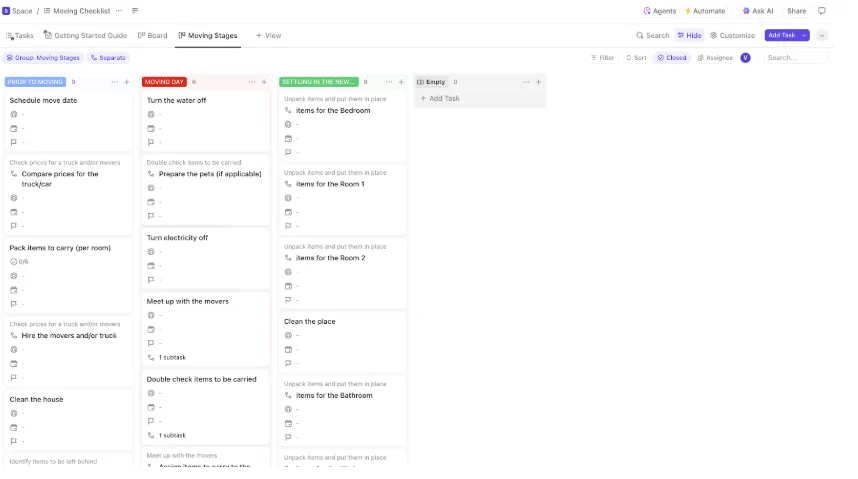Image resolution: width=858 pixels, height=479 pixels.
Task: Open the Customize panel
Action: pyautogui.click(x=733, y=36)
